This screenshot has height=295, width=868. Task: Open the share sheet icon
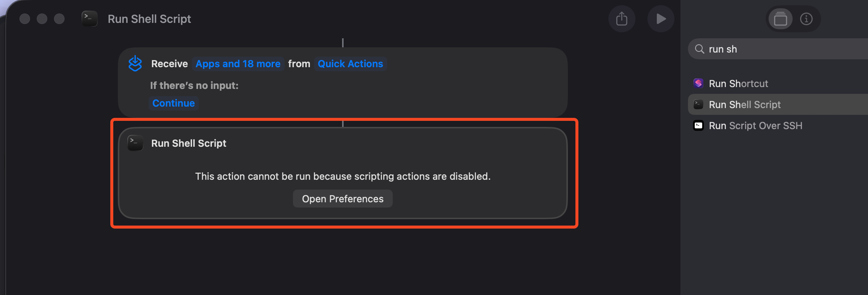coord(622,18)
